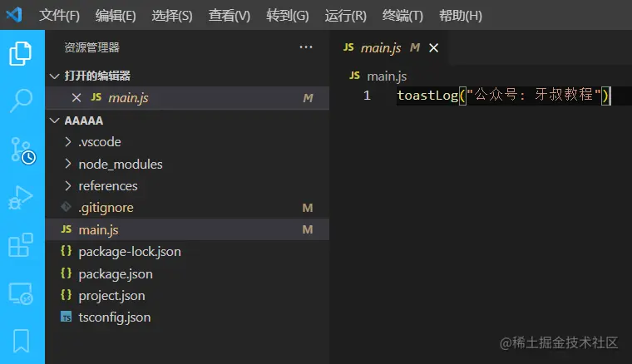This screenshot has width=632, height=364.
Task: Close main.js in open editors list
Action: click(x=77, y=97)
